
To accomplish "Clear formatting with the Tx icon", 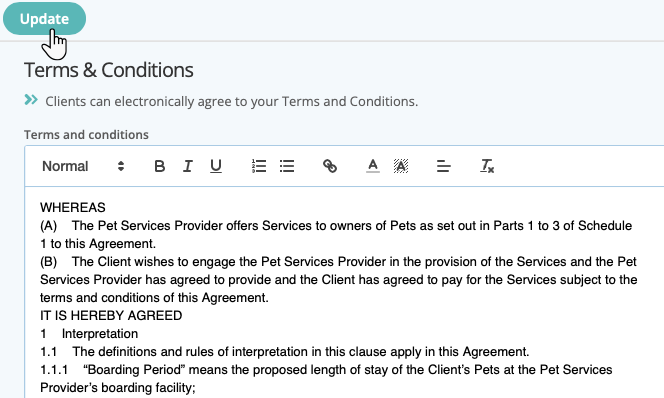I will tap(487, 166).
